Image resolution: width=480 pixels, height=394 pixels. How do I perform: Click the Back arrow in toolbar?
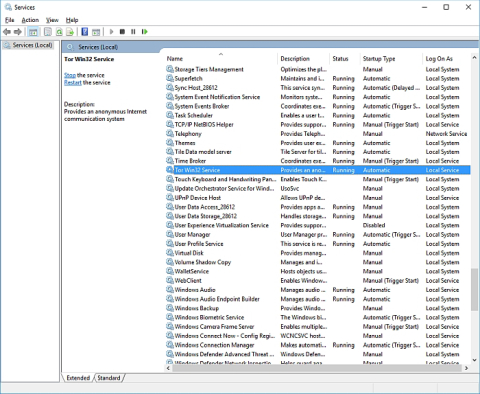7,32
